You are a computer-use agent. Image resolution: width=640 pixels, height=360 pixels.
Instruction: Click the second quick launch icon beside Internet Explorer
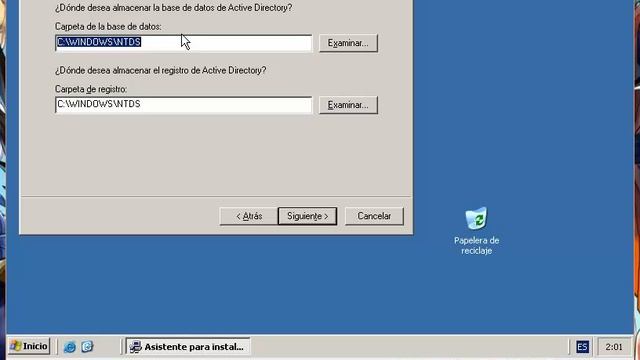87,347
